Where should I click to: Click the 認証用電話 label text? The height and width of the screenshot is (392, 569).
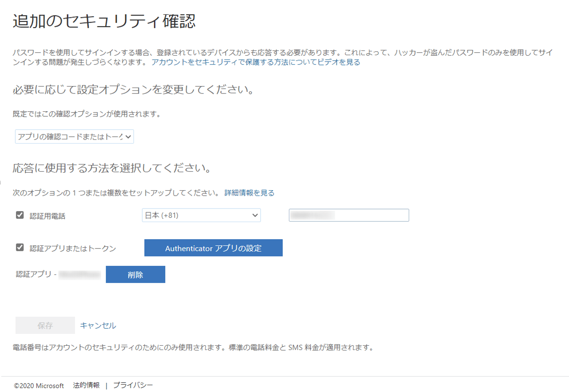point(48,216)
